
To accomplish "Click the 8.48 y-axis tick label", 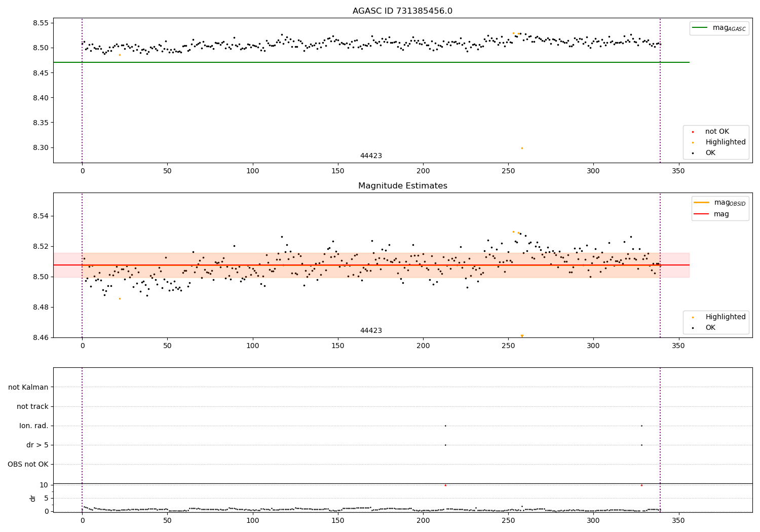I will point(41,308).
